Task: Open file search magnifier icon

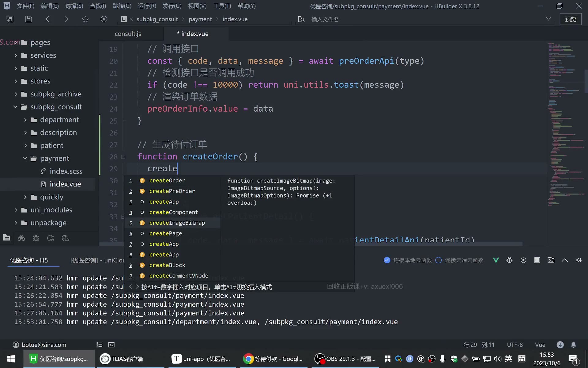Action: point(301,19)
